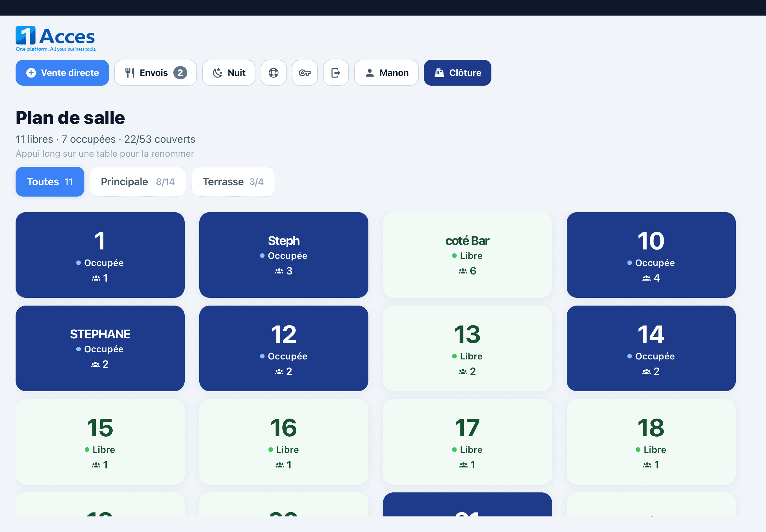The height and width of the screenshot is (532, 766).
Task: Open the STEPHANE table card
Action: (x=100, y=348)
